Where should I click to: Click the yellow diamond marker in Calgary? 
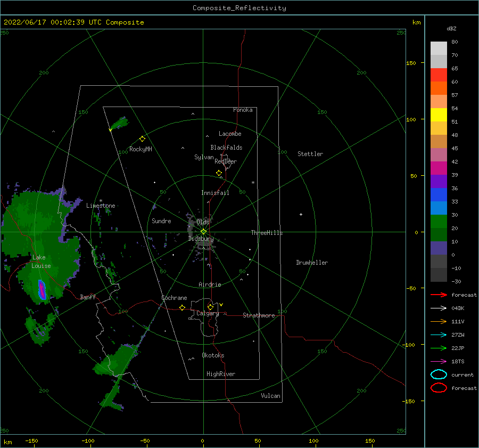210,307
